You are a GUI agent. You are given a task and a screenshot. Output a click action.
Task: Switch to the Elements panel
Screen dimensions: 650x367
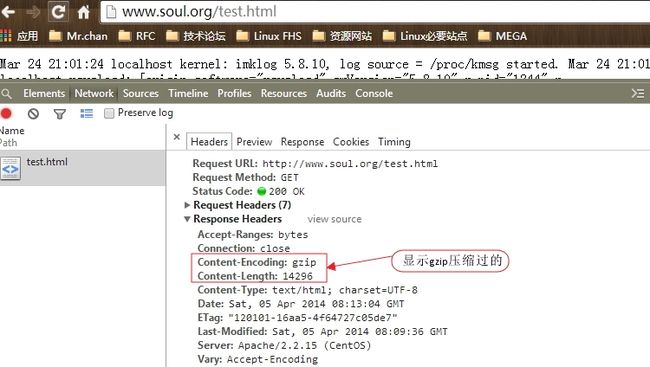click(x=44, y=93)
